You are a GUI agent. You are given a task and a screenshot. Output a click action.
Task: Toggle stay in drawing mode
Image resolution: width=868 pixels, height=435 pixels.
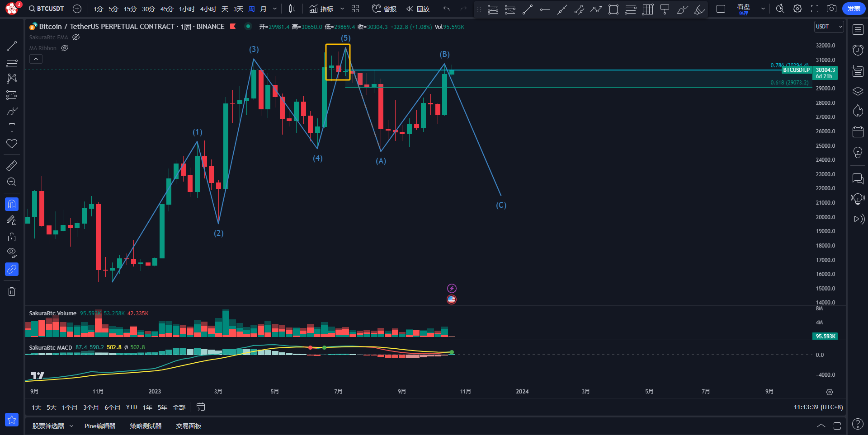pyautogui.click(x=12, y=220)
